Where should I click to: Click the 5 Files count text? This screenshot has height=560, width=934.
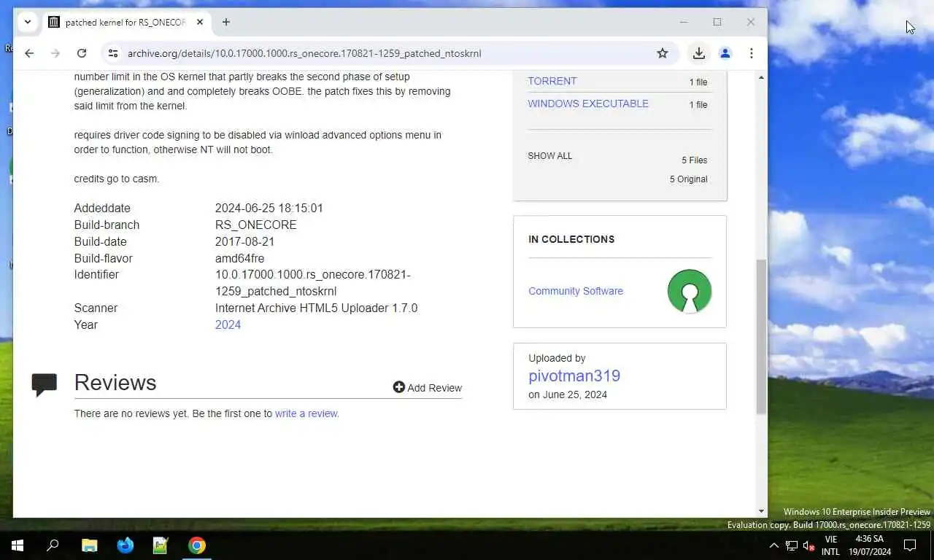[695, 160]
